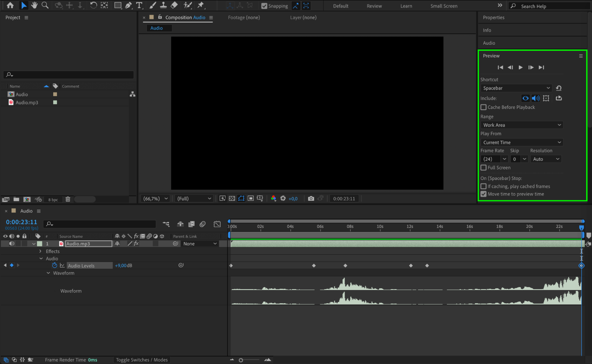
Task: Open the Range dropdown set to Work Area
Action: tap(521, 125)
